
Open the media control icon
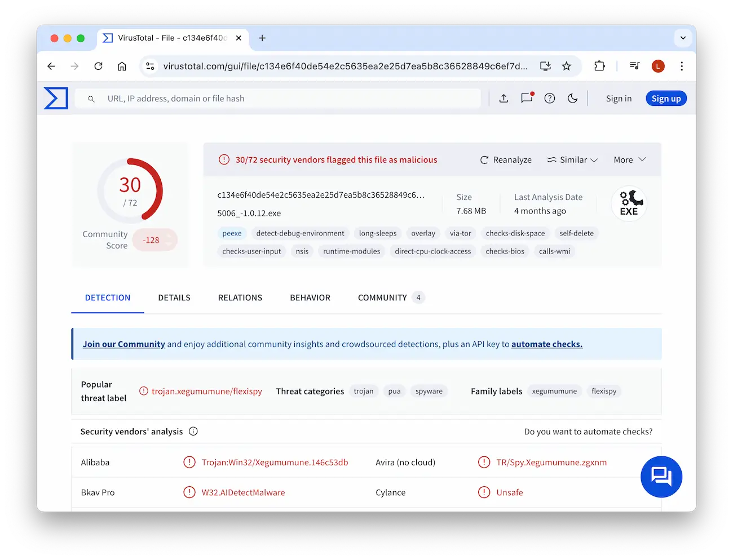pyautogui.click(x=634, y=66)
